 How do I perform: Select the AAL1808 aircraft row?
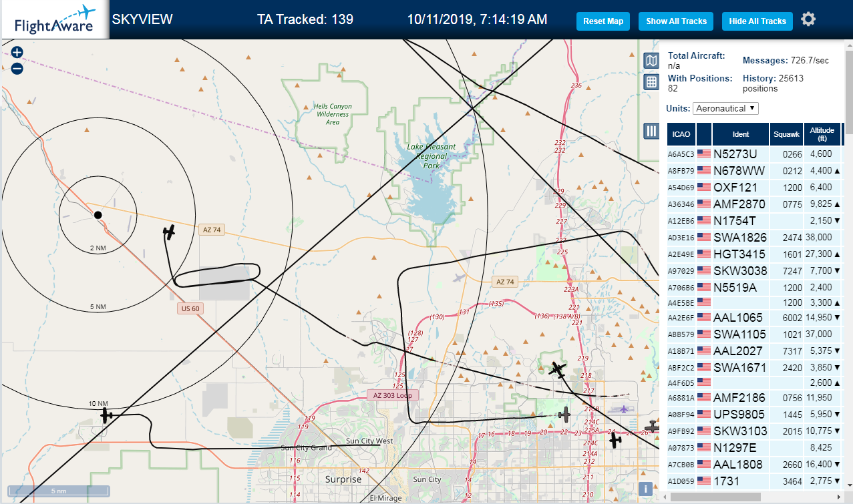[755, 464]
